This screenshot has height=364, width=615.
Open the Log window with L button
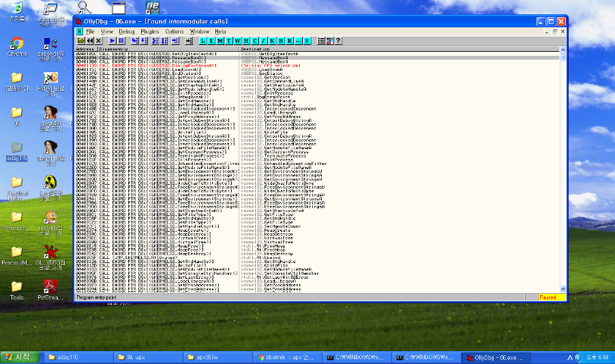coord(202,41)
